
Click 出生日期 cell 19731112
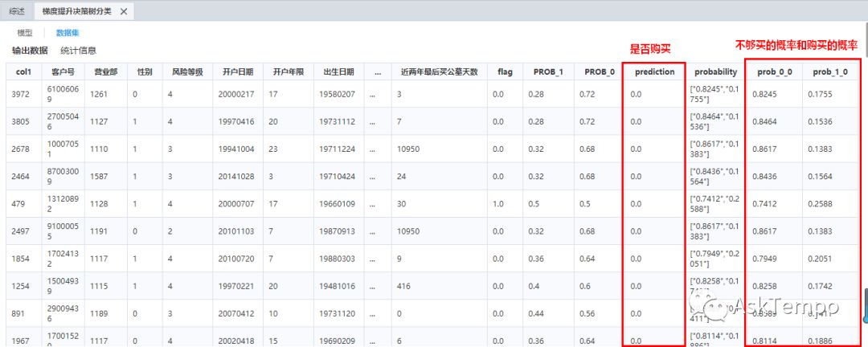point(338,122)
